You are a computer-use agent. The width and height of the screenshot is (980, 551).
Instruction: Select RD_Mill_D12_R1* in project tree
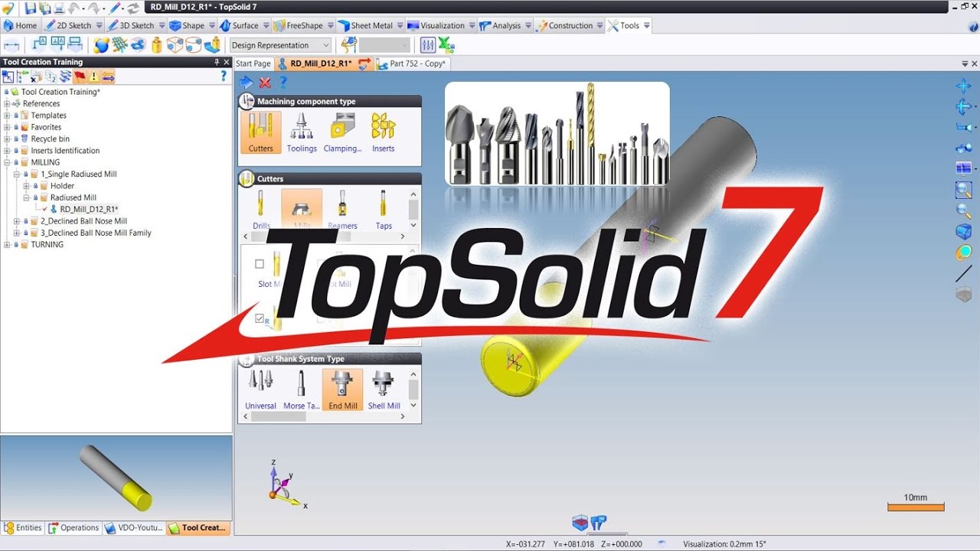(x=89, y=209)
